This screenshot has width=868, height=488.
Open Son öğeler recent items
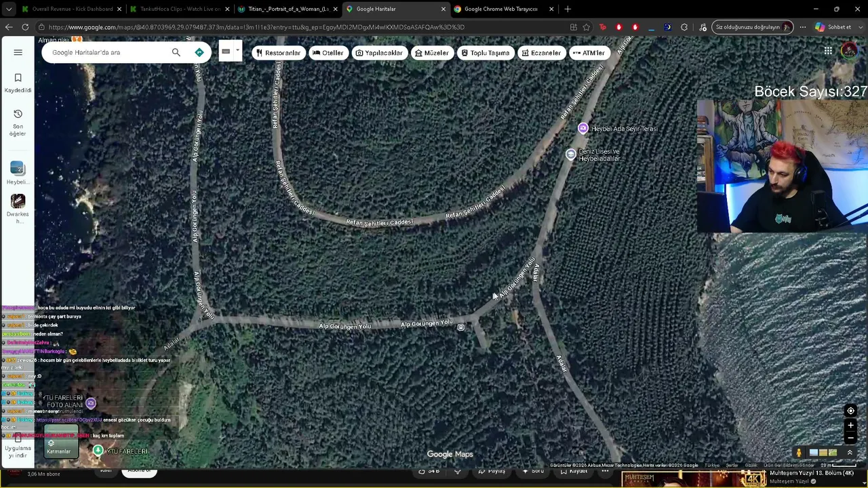click(18, 122)
